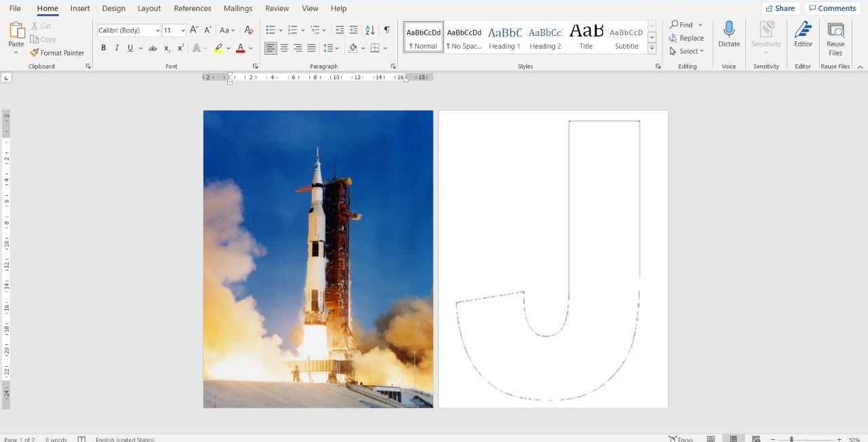This screenshot has width=868, height=442.
Task: Sort paragraph contents A to Z
Action: (x=370, y=30)
